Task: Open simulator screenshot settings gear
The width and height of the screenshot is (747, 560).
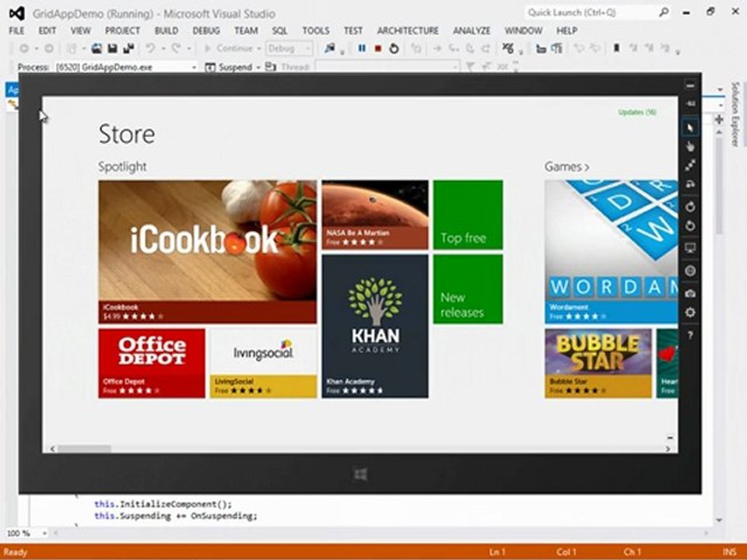Action: click(x=690, y=313)
